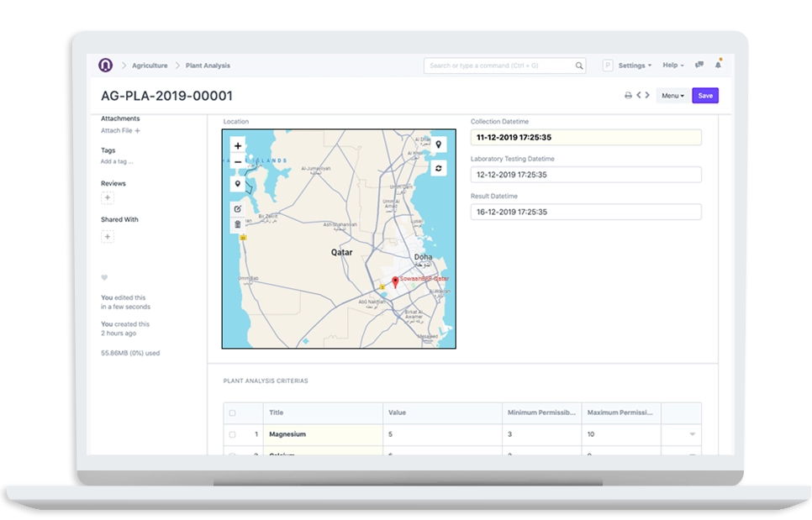
Task: Click the delete layers trash icon
Action: (x=238, y=224)
